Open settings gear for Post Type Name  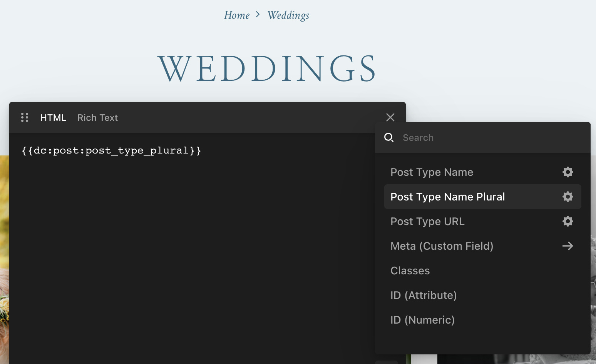568,172
